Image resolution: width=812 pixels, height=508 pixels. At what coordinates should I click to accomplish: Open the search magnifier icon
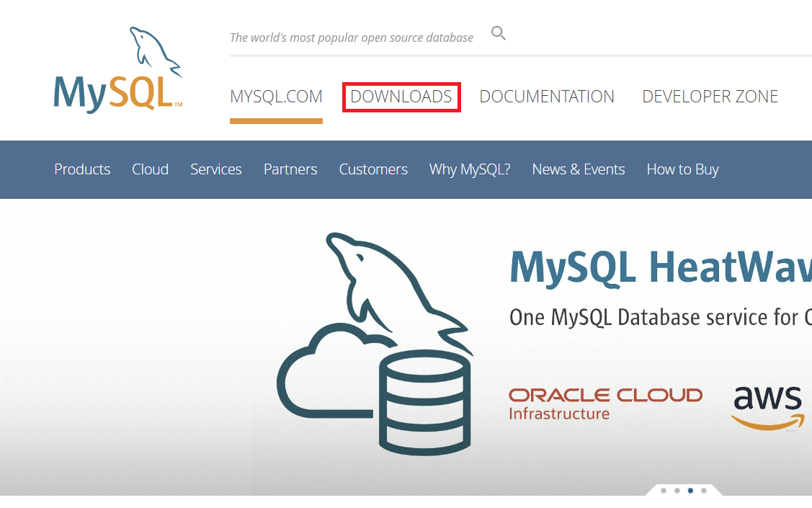click(498, 33)
